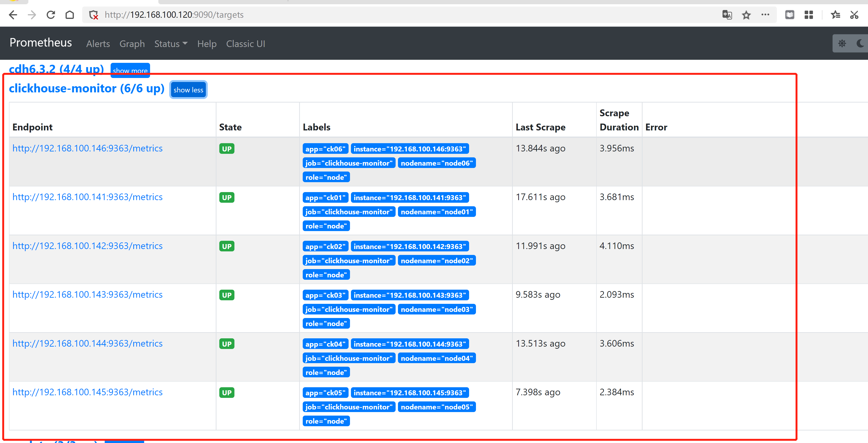Open the Graph page
Image resolution: width=868 pixels, height=443 pixels.
tap(132, 44)
